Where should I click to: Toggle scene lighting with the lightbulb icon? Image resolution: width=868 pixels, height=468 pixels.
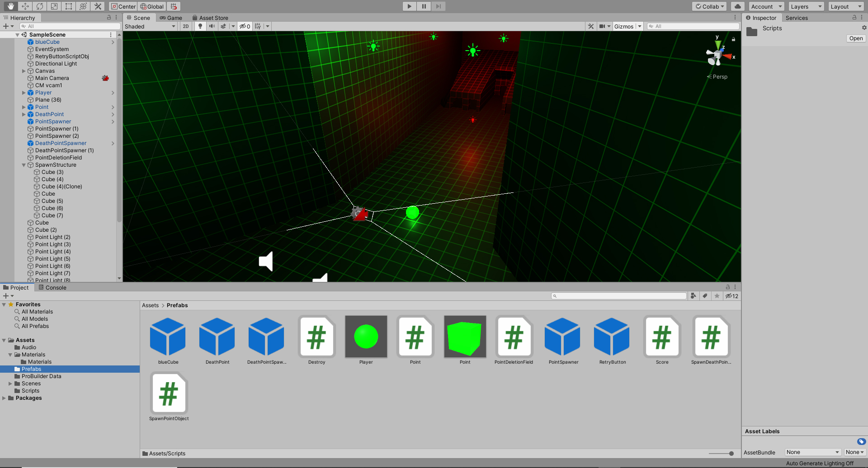tap(200, 26)
